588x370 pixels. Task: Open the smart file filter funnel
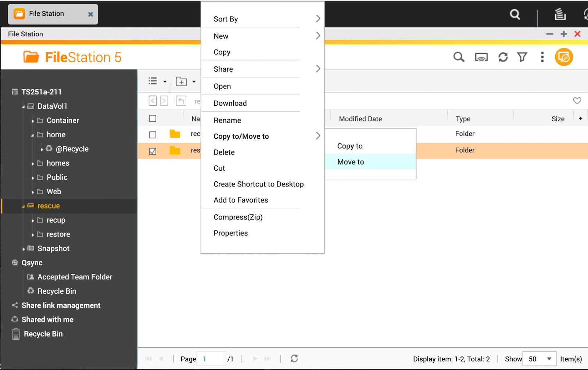coord(522,57)
